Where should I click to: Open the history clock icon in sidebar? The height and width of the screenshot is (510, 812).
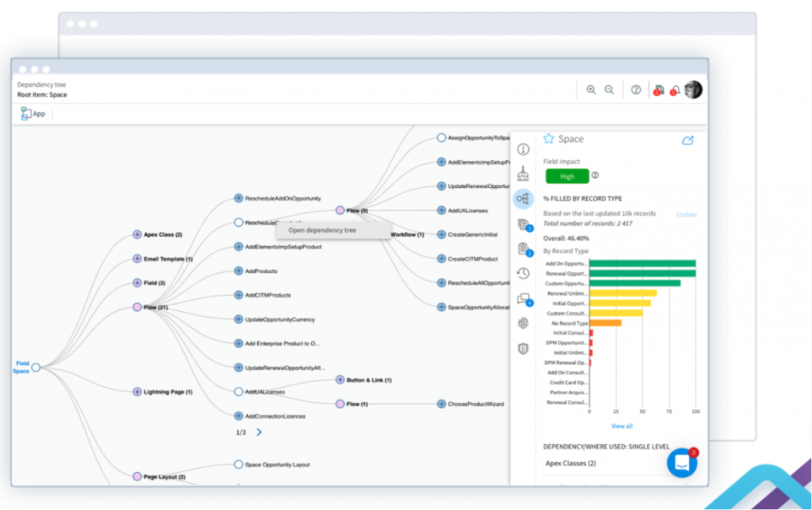pyautogui.click(x=523, y=274)
